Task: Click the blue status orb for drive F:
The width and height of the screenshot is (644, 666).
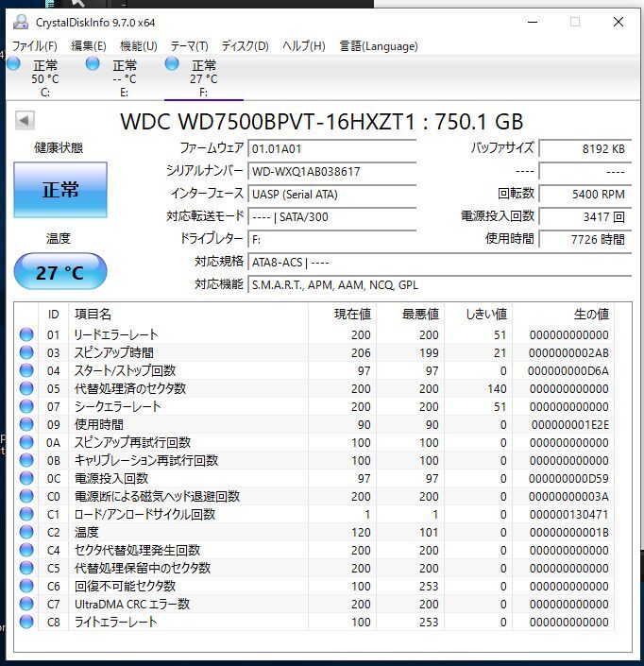Action: (172, 63)
